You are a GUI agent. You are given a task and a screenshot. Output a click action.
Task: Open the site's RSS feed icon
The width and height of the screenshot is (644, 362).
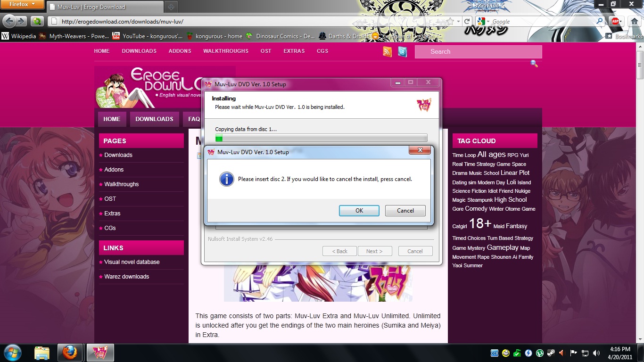tap(388, 52)
